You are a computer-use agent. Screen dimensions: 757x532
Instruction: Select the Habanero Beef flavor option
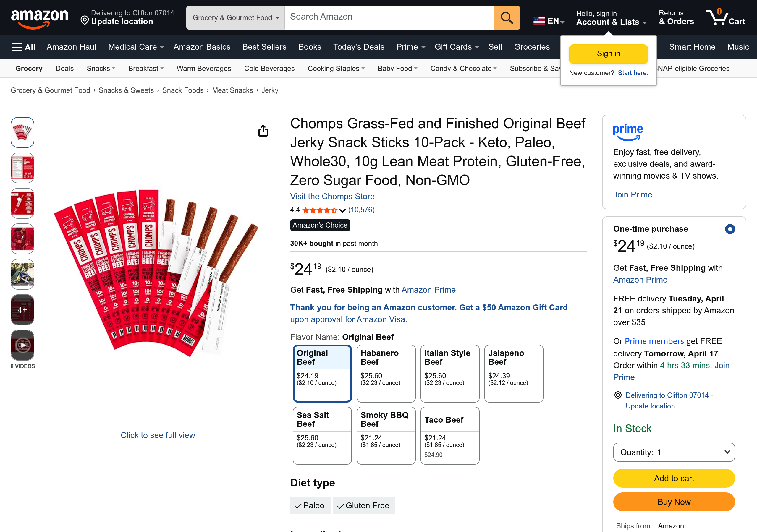point(386,374)
